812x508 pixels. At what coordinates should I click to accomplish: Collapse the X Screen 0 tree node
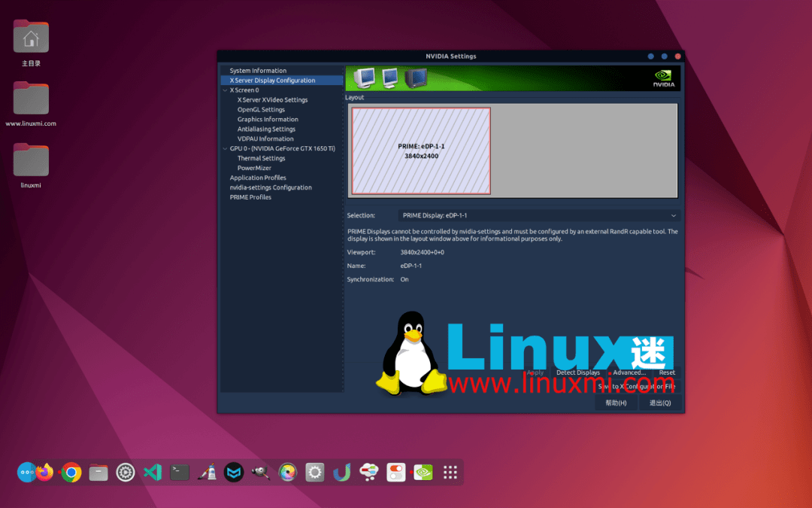point(225,90)
